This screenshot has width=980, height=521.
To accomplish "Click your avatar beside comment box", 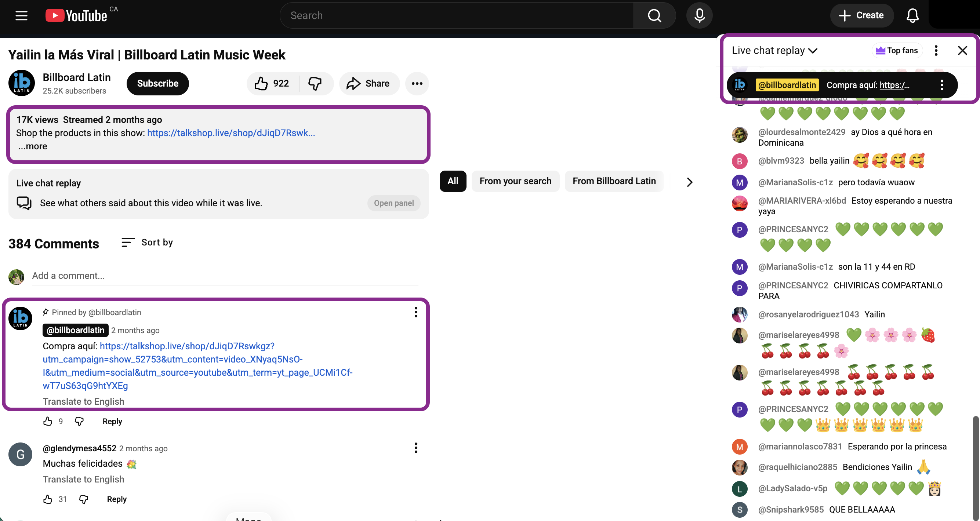I will [x=17, y=277].
